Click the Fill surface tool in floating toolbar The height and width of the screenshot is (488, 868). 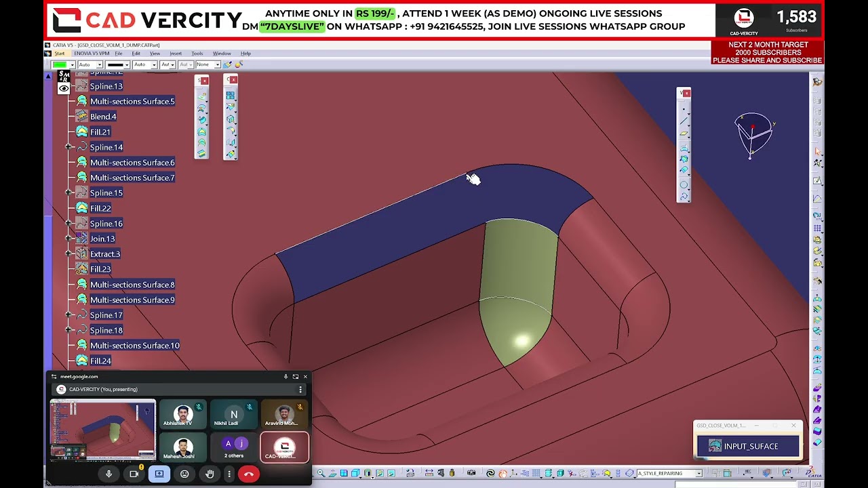pos(201,131)
